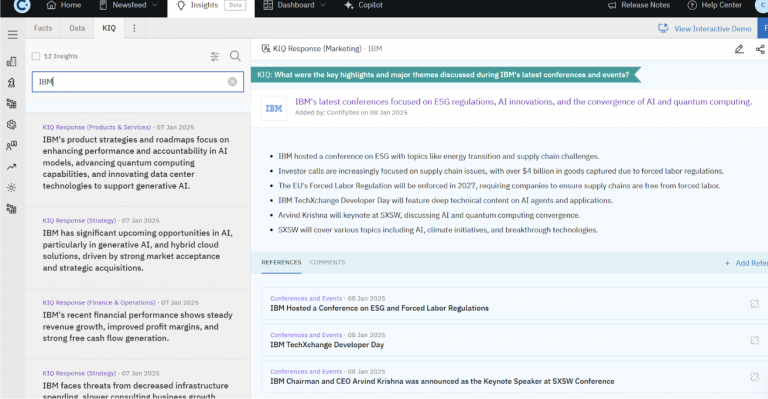The image size is (768, 399).
Task: Open IBM TechXchange Developer Day reference
Action: pyautogui.click(x=327, y=345)
